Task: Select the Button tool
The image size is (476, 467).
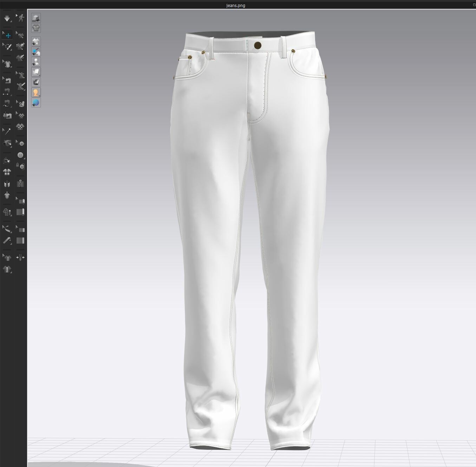Action: [20, 155]
